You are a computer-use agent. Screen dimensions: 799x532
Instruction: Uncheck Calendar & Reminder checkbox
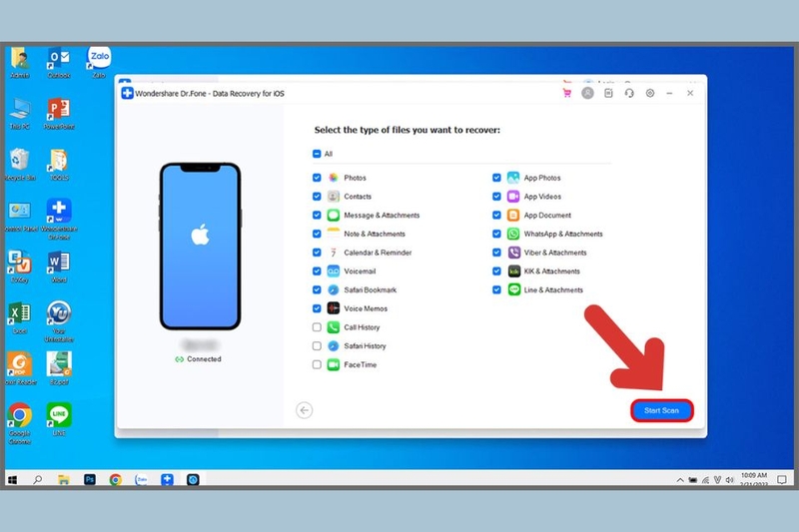(x=317, y=253)
